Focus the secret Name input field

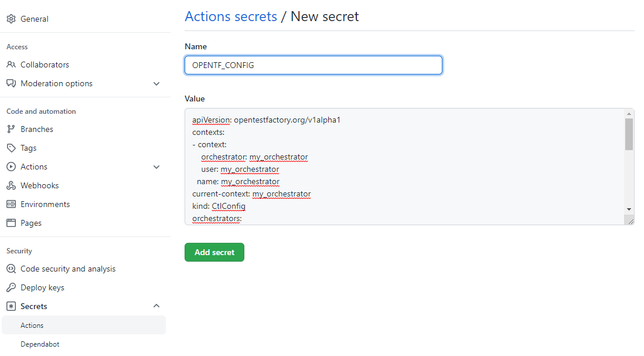click(314, 65)
